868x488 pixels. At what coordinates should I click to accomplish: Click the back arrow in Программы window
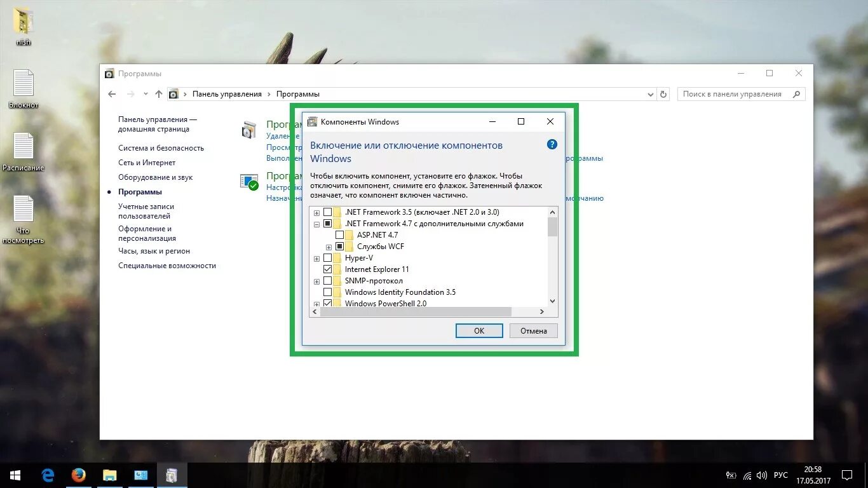tap(112, 94)
